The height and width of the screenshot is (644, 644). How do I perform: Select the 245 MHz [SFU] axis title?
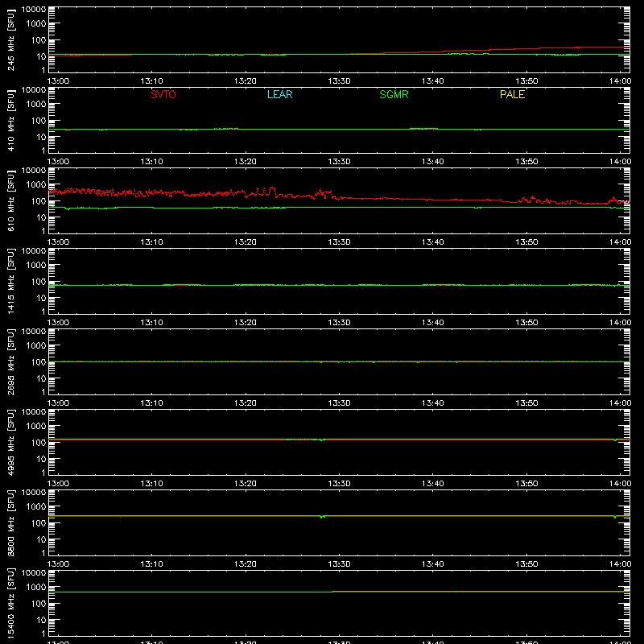[10, 39]
